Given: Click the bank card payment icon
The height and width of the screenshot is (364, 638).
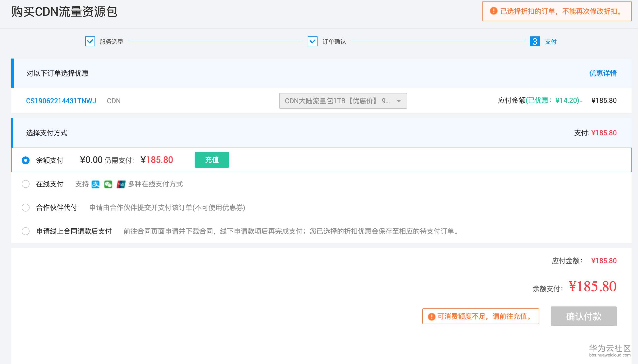Looking at the screenshot, I should pyautogui.click(x=121, y=185).
